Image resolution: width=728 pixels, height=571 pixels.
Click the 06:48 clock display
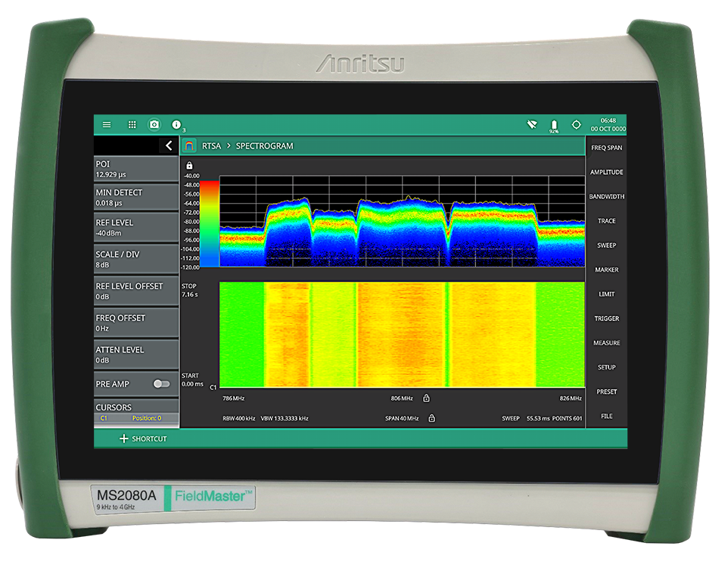608,120
